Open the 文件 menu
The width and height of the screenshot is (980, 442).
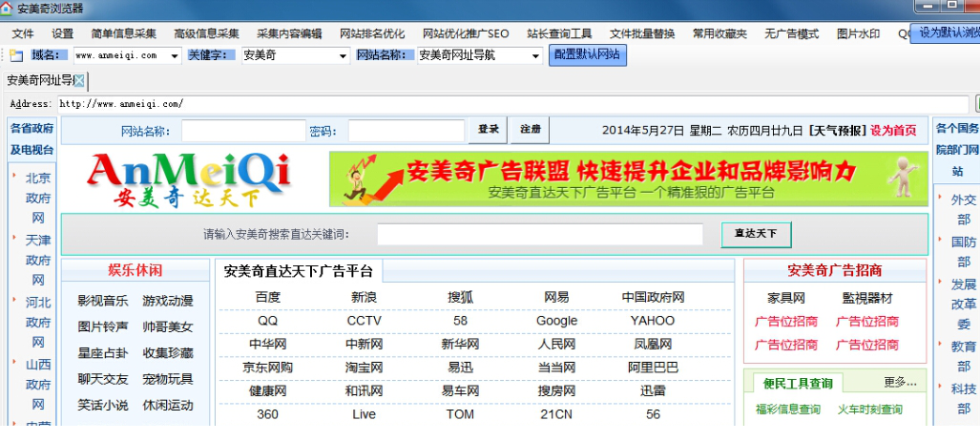tap(23, 33)
